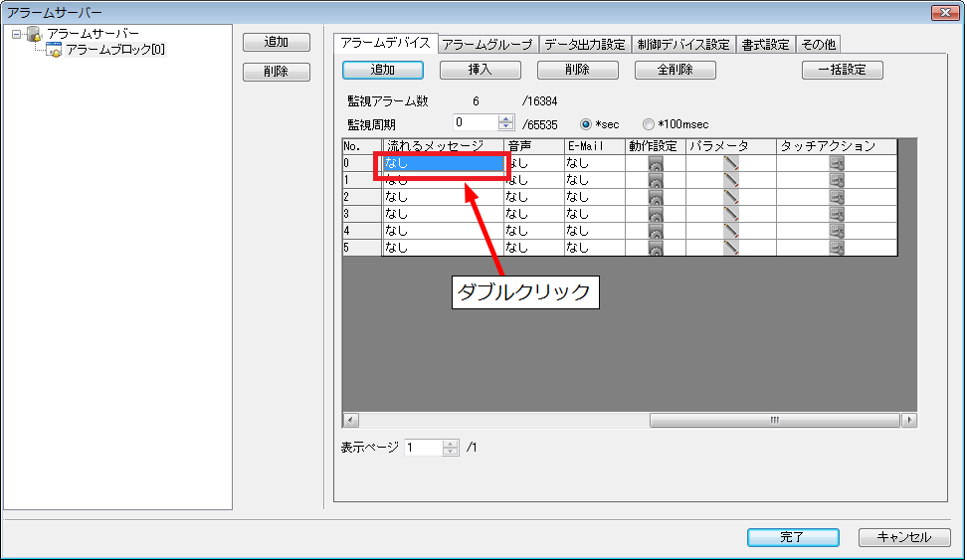Screen dimensions: 967x560
Task: Click the touch action icon in row 5
Action: 837,249
